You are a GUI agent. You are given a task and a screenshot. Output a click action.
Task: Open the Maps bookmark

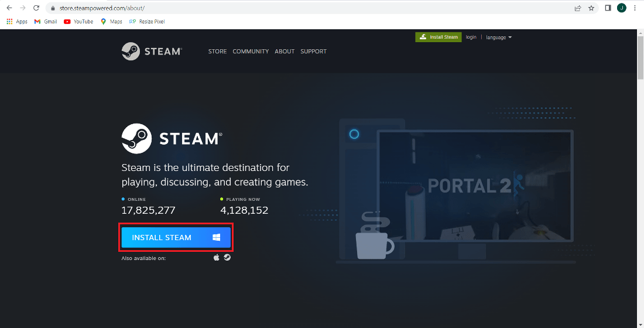[111, 21]
